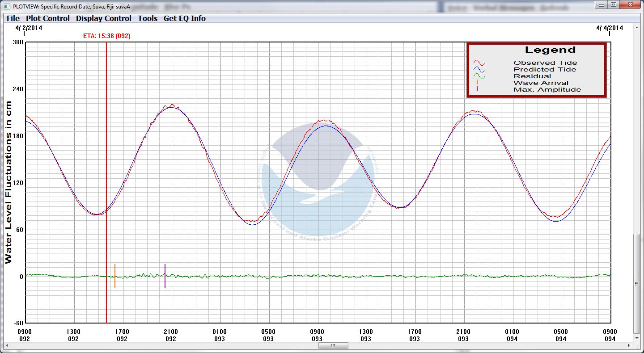This screenshot has height=353, width=644.
Task: Open the File menu
Action: coord(13,18)
